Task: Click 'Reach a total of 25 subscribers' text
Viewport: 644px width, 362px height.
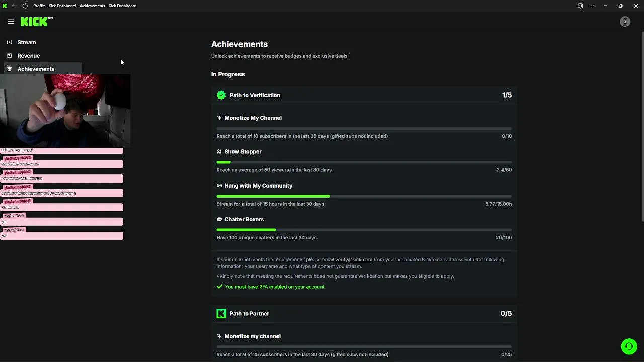Action: 302,355
